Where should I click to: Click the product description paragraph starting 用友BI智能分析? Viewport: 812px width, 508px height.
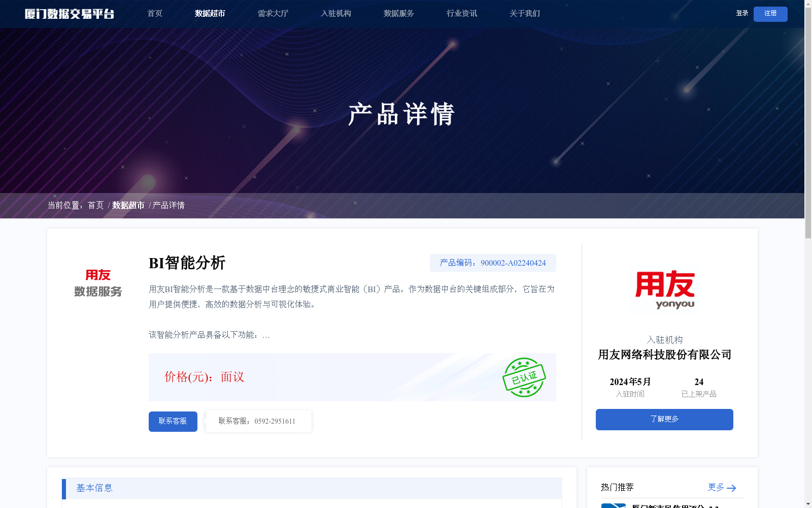pyautogui.click(x=352, y=297)
